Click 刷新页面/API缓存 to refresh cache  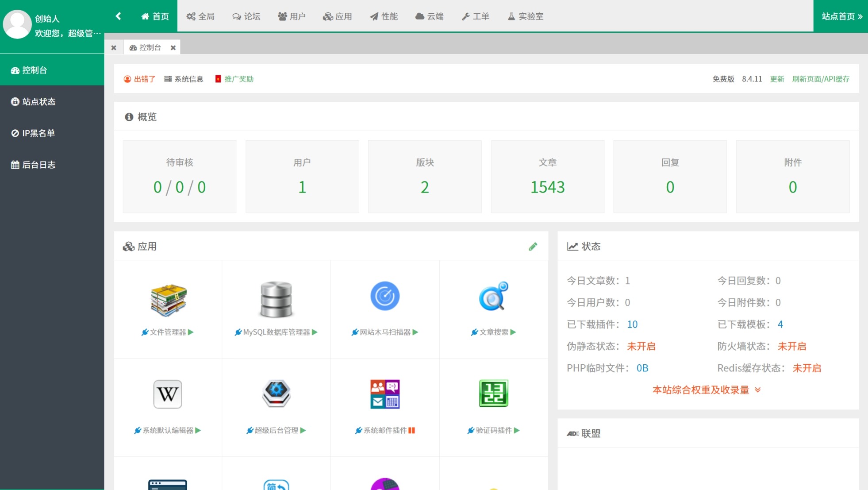point(822,79)
